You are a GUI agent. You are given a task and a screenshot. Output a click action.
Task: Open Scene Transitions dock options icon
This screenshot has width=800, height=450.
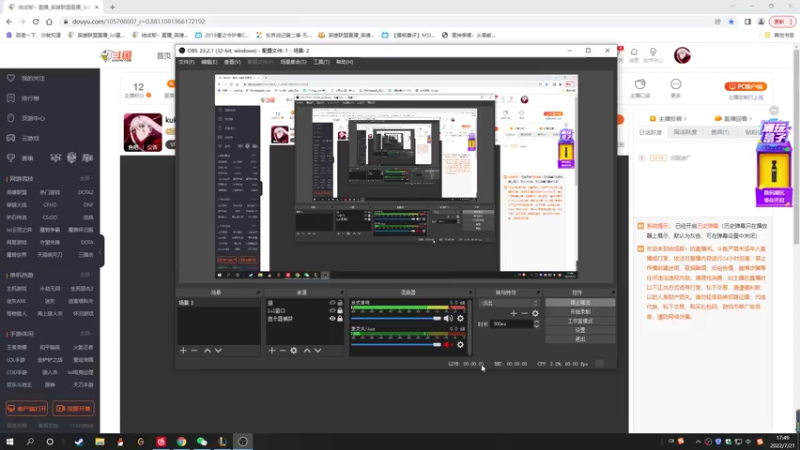538,293
